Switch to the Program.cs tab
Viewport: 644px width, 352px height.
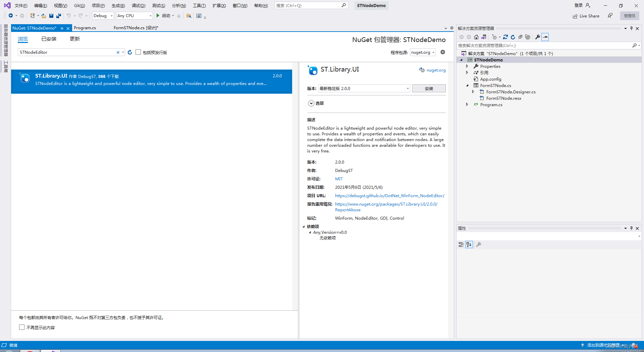pos(85,28)
